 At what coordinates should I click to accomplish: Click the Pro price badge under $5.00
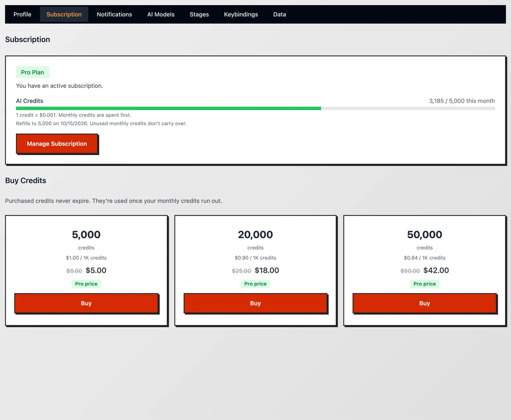(86, 284)
